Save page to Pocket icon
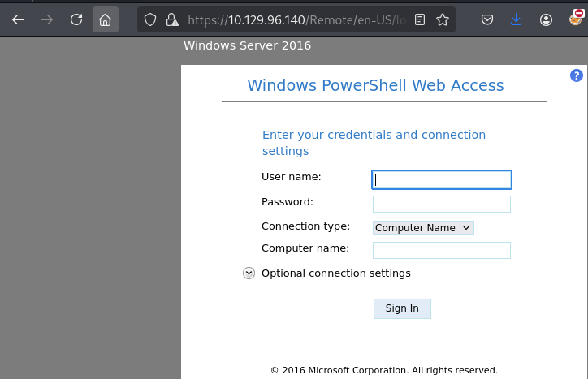This screenshot has height=379, width=588. pos(486,19)
